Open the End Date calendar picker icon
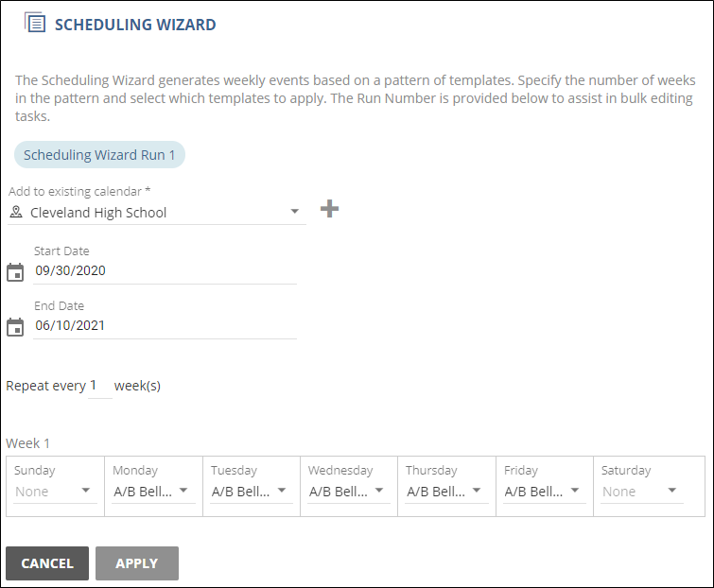The height and width of the screenshot is (588, 714). tap(15, 327)
